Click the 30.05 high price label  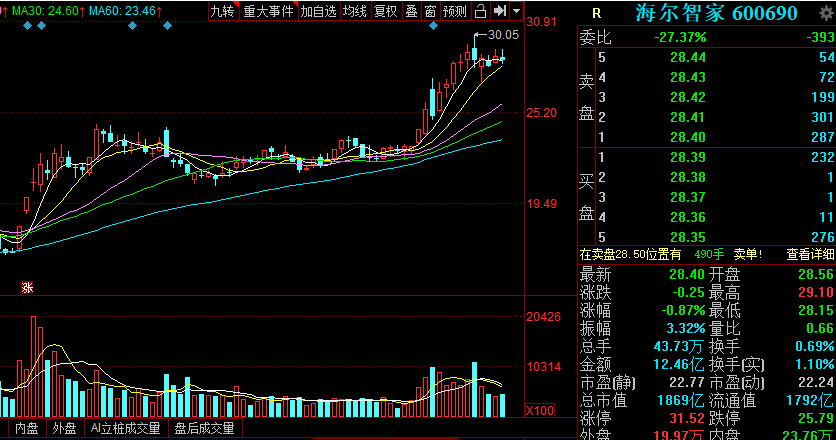point(503,35)
